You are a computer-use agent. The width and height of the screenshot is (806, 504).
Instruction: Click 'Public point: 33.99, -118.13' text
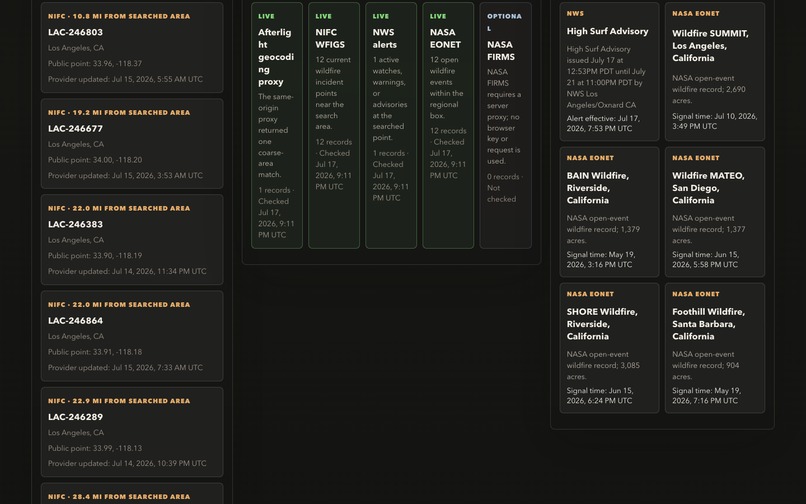click(x=95, y=448)
